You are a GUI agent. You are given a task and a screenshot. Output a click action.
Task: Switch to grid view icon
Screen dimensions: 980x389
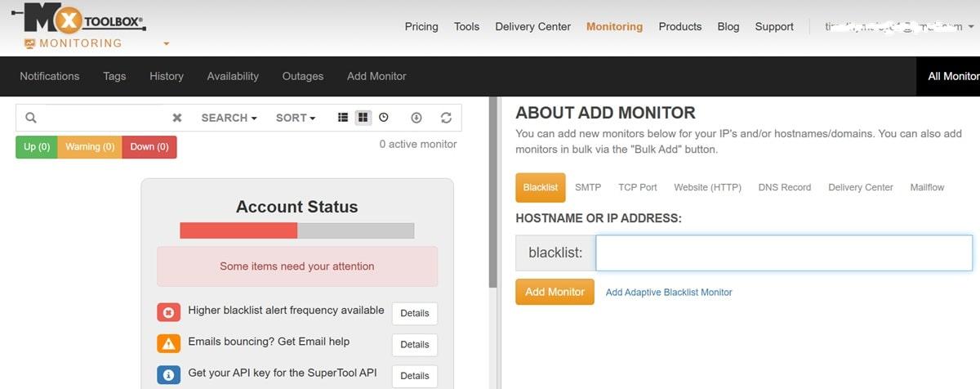click(x=363, y=118)
